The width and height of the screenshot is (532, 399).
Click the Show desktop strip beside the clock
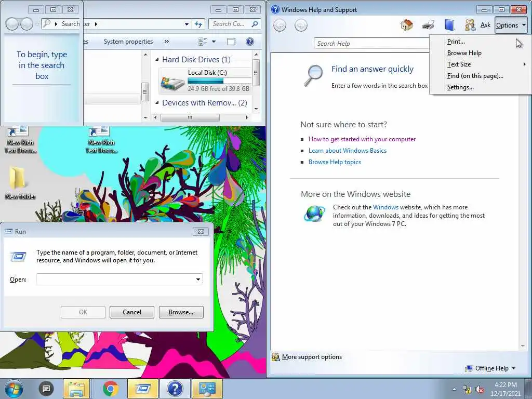coord(528,389)
